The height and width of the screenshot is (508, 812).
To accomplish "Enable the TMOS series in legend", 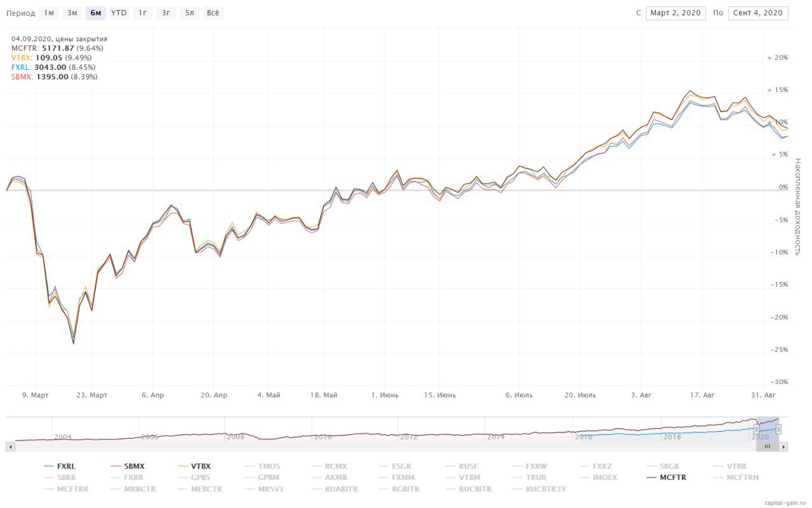I will (x=262, y=466).
